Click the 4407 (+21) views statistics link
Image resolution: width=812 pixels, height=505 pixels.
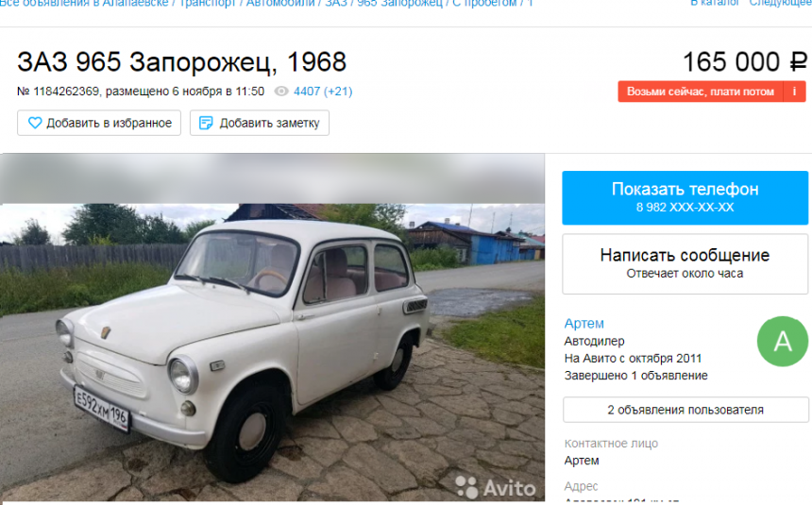(x=323, y=92)
